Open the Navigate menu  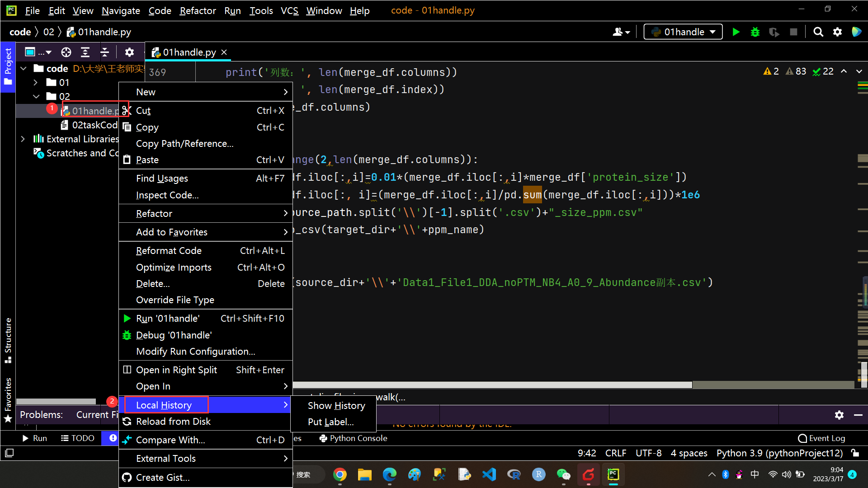coord(121,10)
